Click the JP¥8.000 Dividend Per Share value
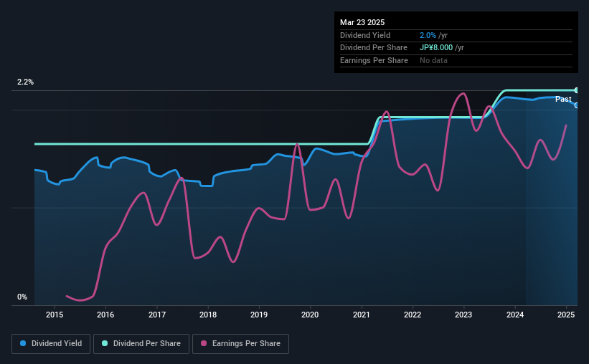Viewport: 589px width, 364px height. 436,48
